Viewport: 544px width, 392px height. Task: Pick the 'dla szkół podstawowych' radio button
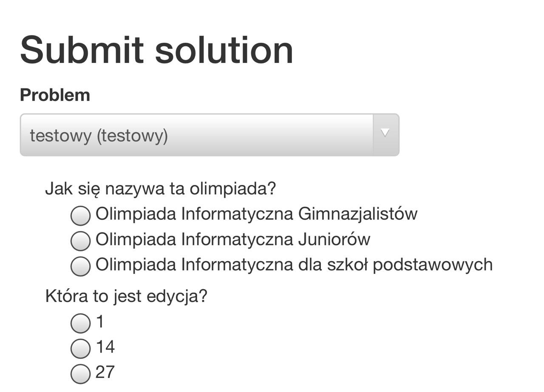point(80,267)
